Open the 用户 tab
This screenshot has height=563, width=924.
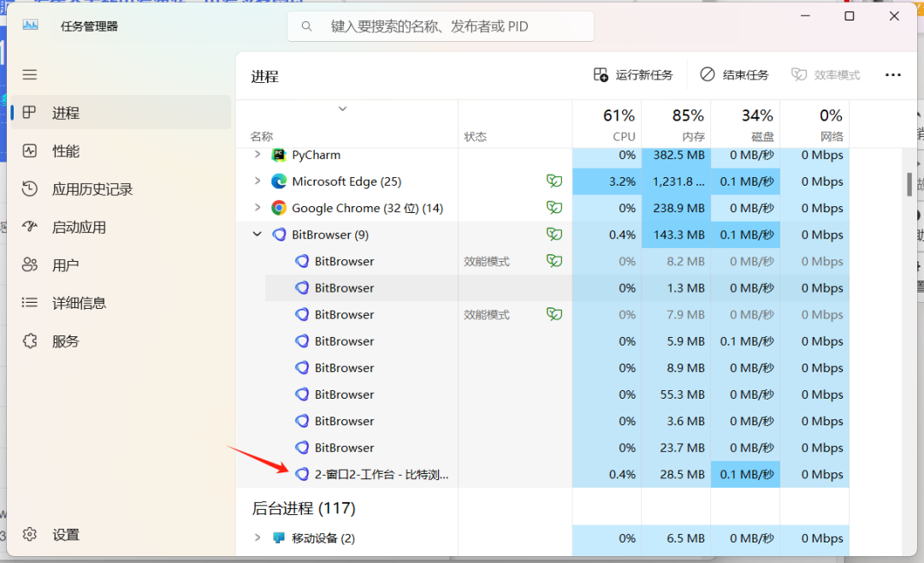121,265
